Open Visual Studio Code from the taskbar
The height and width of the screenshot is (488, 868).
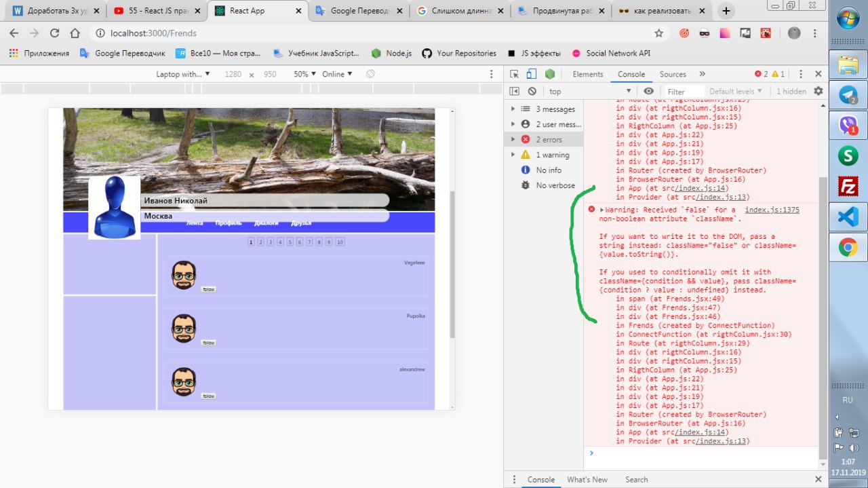pos(848,217)
